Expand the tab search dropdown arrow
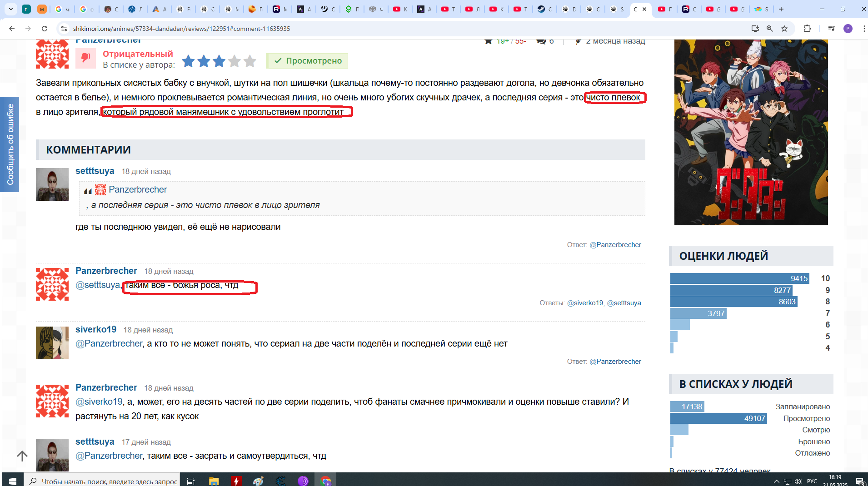This screenshot has width=868, height=486. [x=11, y=9]
